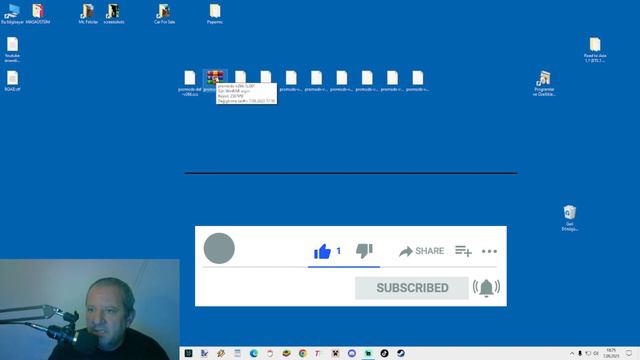Click the like count number 1

pyautogui.click(x=338, y=251)
